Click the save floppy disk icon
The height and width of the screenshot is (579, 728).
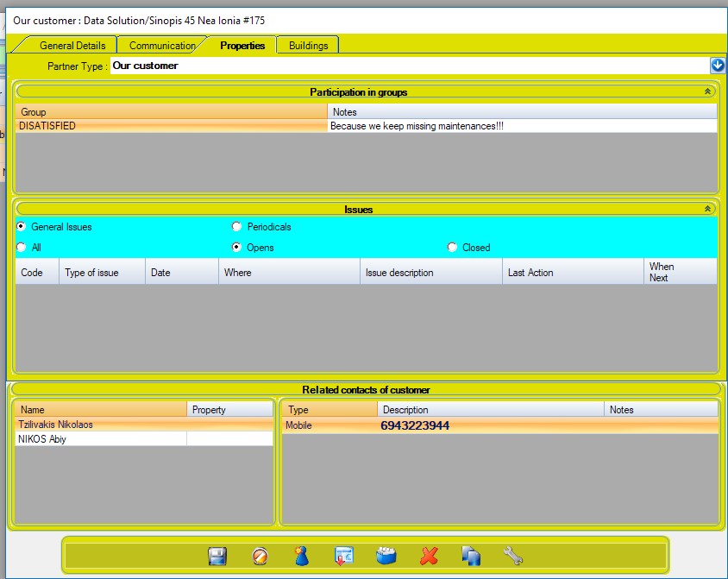click(217, 557)
